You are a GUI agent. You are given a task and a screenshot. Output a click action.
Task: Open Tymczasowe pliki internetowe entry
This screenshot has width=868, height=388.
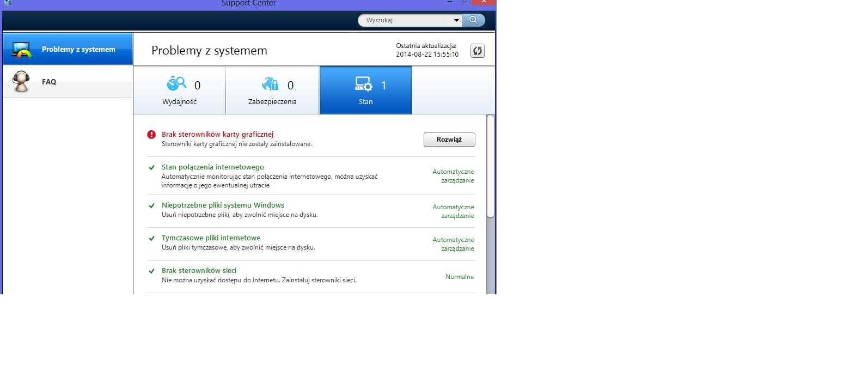[x=211, y=238]
